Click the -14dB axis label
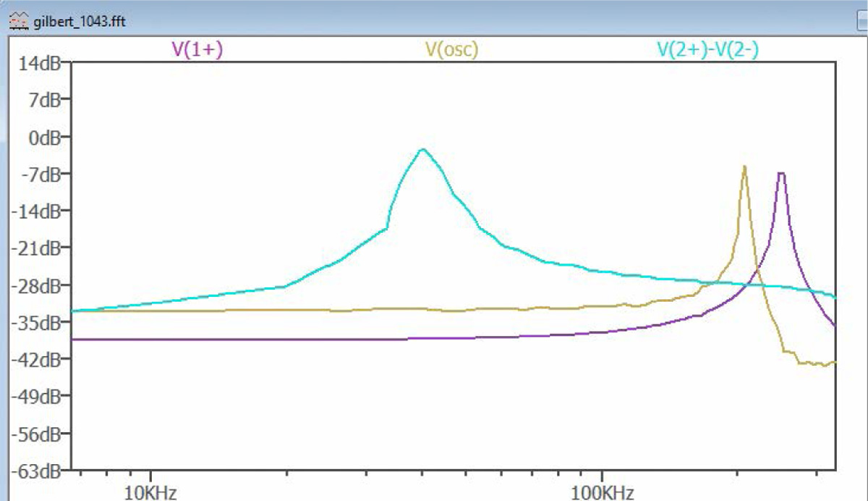 pos(36,211)
